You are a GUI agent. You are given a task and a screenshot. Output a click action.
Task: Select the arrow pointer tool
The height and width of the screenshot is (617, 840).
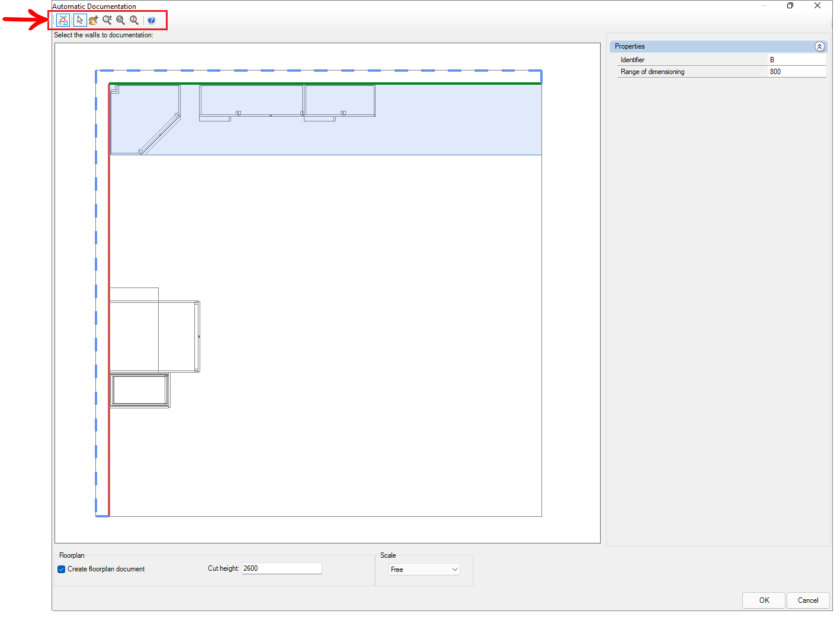click(x=80, y=20)
